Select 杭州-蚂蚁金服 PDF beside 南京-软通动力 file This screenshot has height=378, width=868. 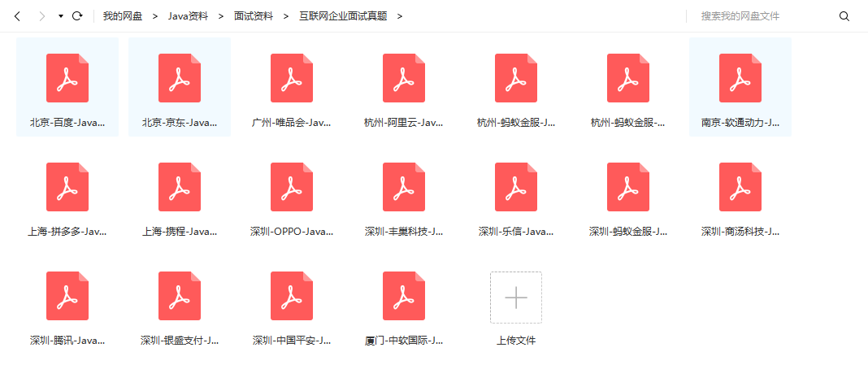(628, 78)
